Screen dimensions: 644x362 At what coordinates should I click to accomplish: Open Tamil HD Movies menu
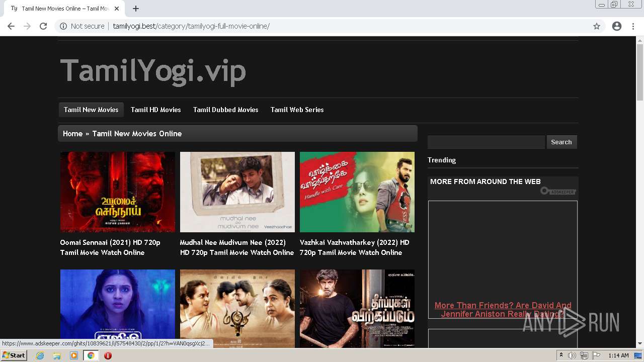click(x=156, y=110)
